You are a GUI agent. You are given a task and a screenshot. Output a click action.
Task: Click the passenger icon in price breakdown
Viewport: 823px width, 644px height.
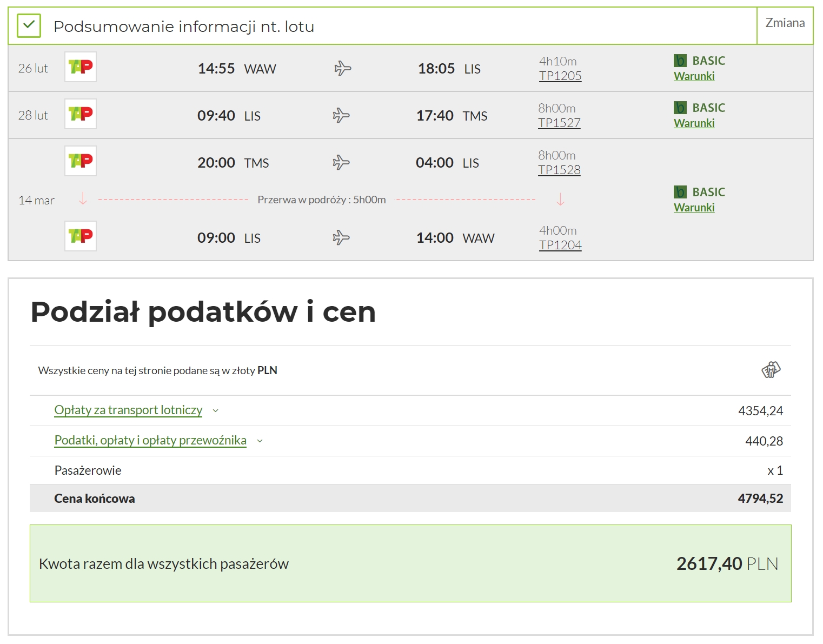coord(771,370)
